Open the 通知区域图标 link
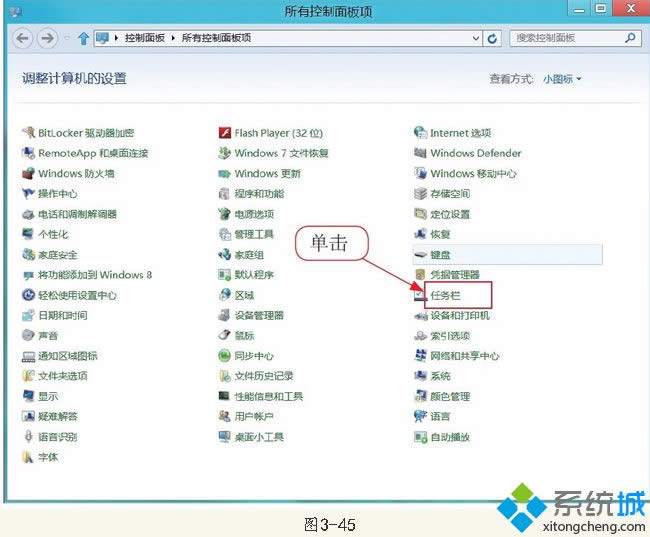 68,356
